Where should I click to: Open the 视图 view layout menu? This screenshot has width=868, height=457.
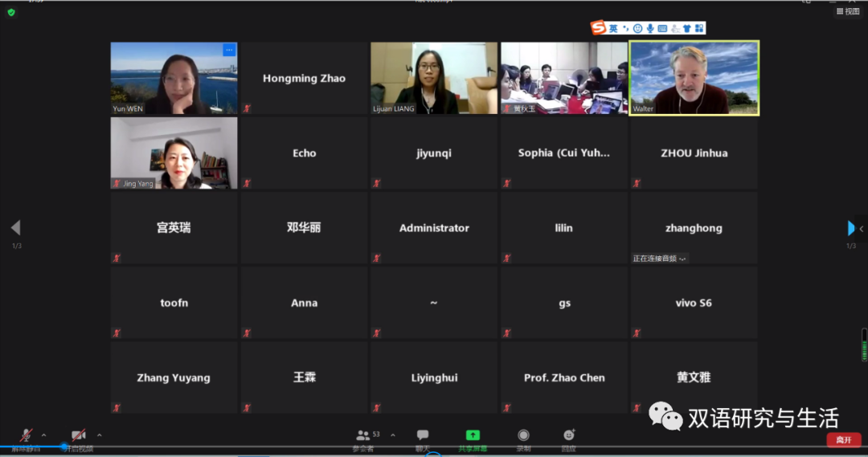pyautogui.click(x=848, y=12)
